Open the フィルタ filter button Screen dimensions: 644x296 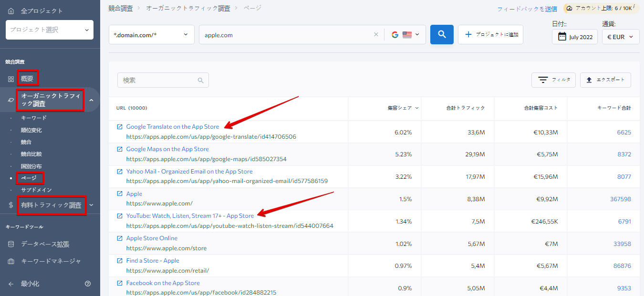553,80
